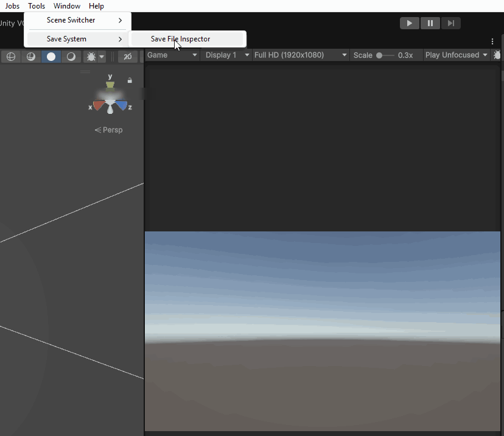The image size is (504, 436).
Task: Click the 0.3x scale value
Action: click(405, 55)
